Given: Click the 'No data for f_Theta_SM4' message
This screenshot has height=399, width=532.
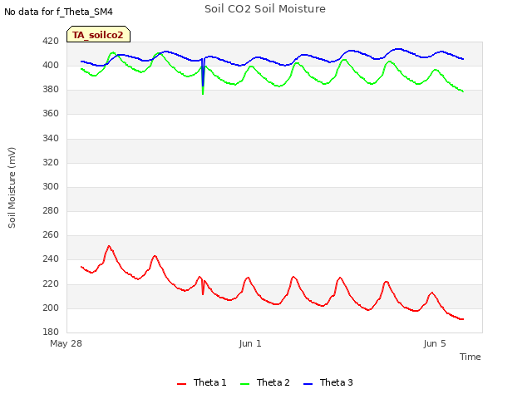Looking at the screenshot, I should 58,12.
